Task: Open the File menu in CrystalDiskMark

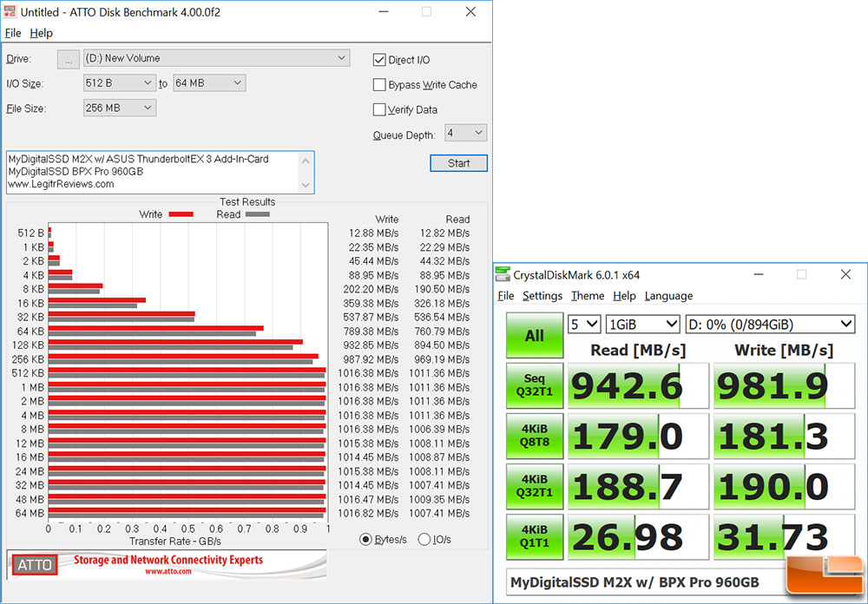Action: click(505, 296)
